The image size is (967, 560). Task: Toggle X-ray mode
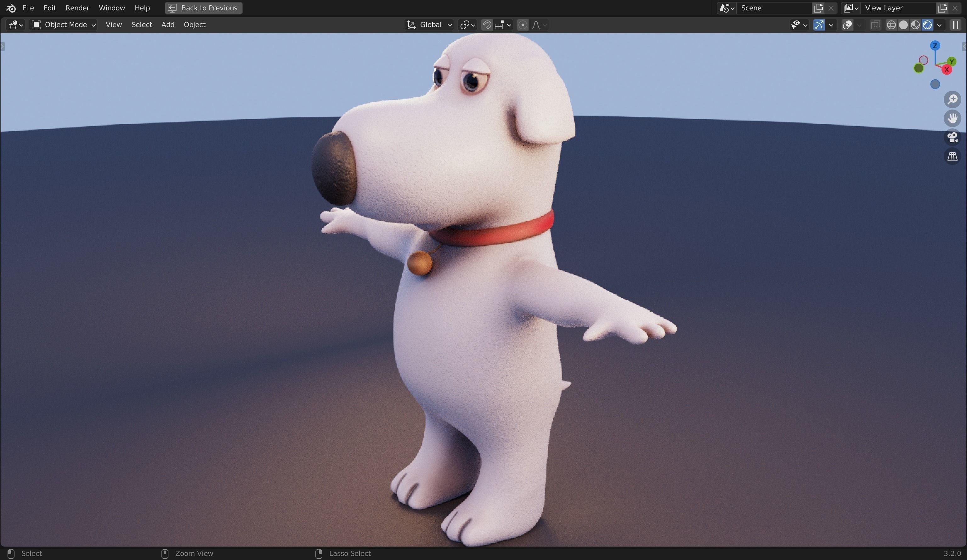875,25
